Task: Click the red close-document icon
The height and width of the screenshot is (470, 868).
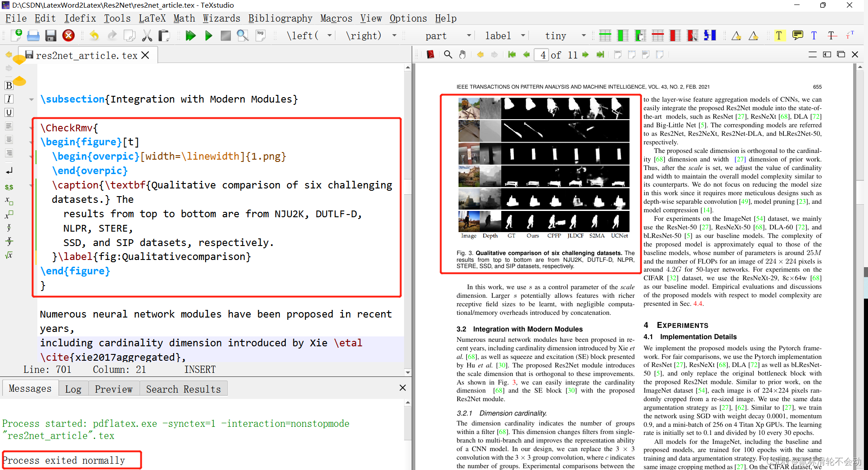Action: pyautogui.click(x=68, y=36)
